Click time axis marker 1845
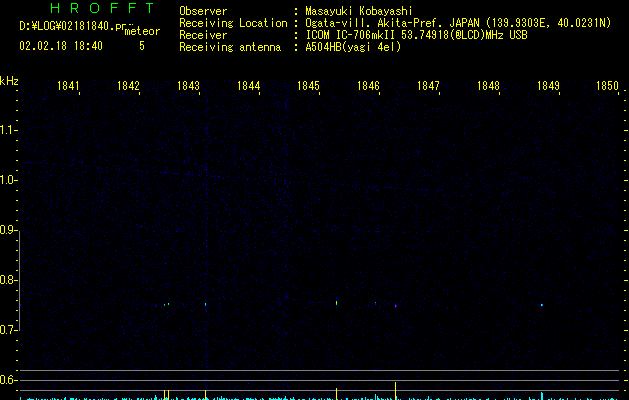 pyautogui.click(x=308, y=86)
